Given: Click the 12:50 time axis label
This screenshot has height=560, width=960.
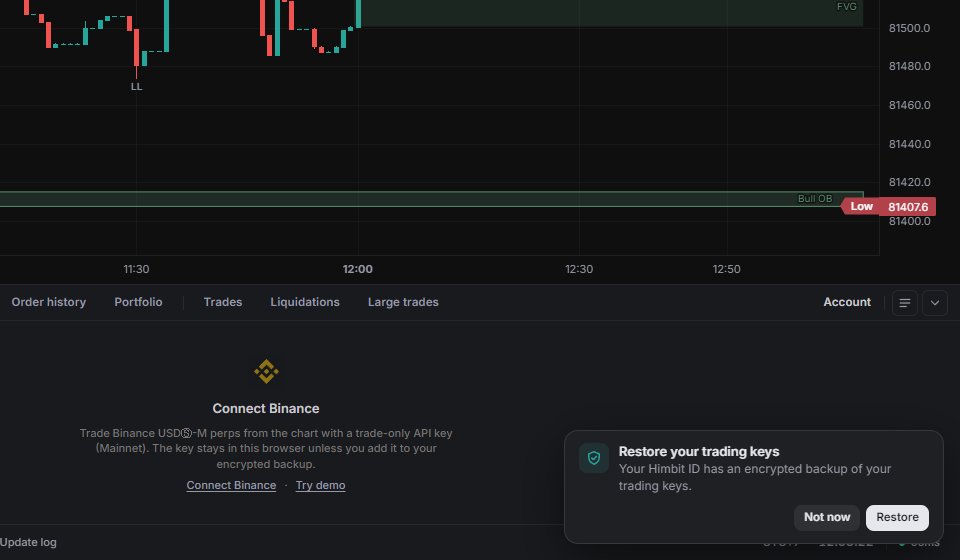Looking at the screenshot, I should coord(727,269).
